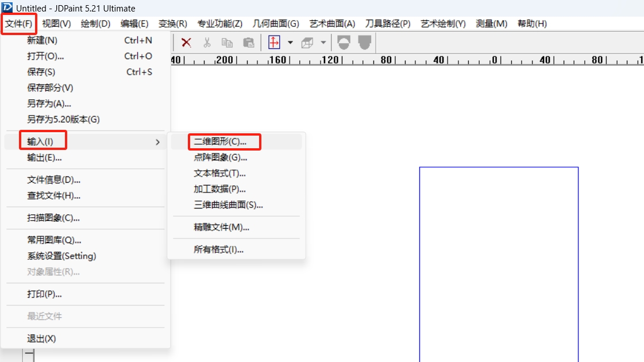Screen dimensions: 644x362
Task: Click the half-shaded sphere render icon
Action: point(344,43)
